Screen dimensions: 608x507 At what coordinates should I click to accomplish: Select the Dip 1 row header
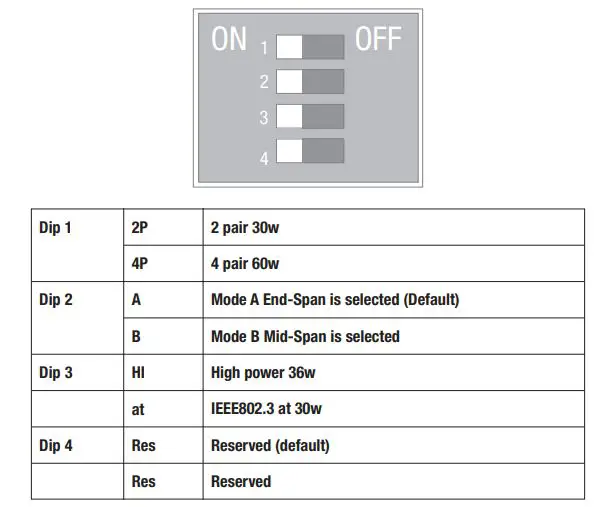pos(56,227)
